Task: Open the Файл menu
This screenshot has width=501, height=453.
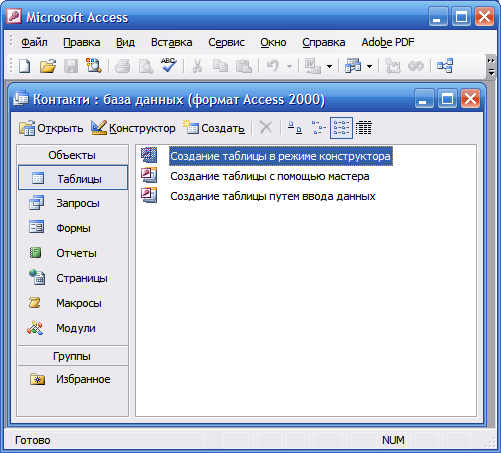Action: point(34,42)
